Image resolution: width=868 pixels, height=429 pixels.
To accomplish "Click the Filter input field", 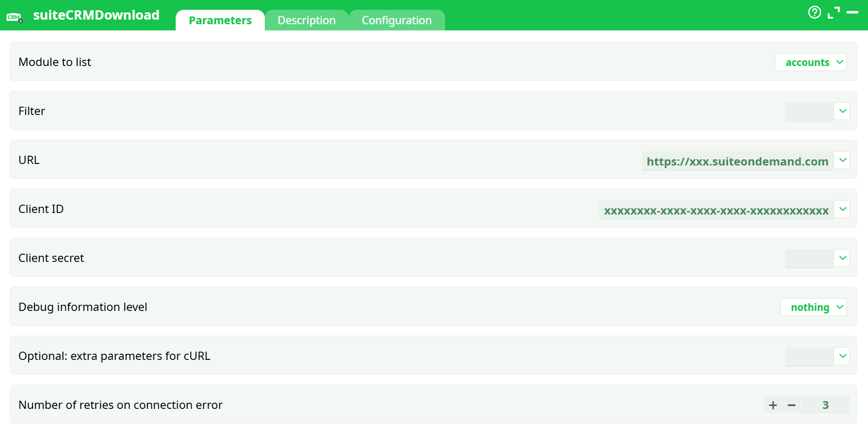I will tap(809, 112).
